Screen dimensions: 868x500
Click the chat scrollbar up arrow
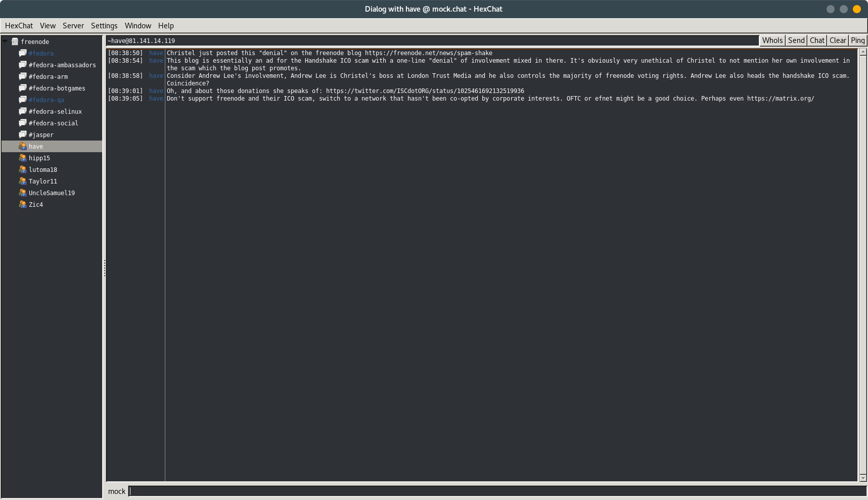[863, 52]
